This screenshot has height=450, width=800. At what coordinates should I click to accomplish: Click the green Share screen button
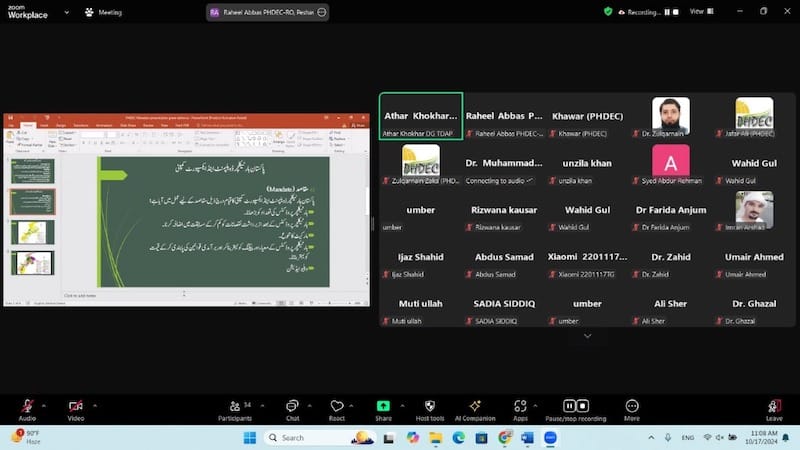pos(383,406)
